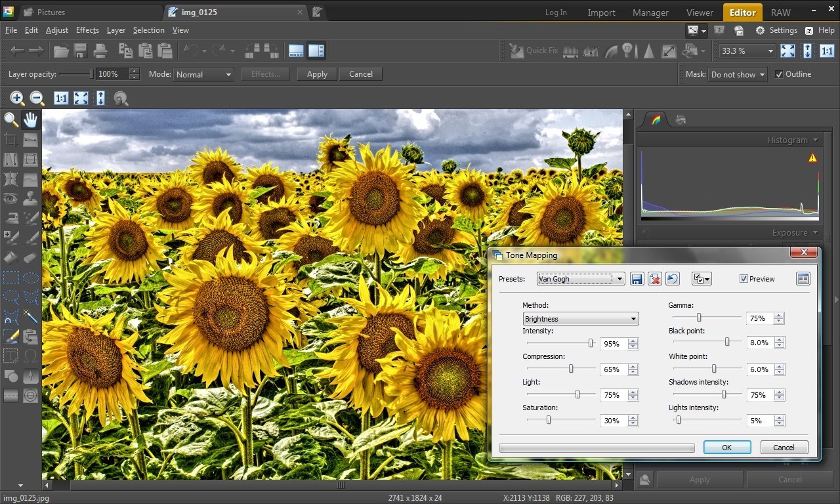Open the Adjust menu

[x=57, y=30]
